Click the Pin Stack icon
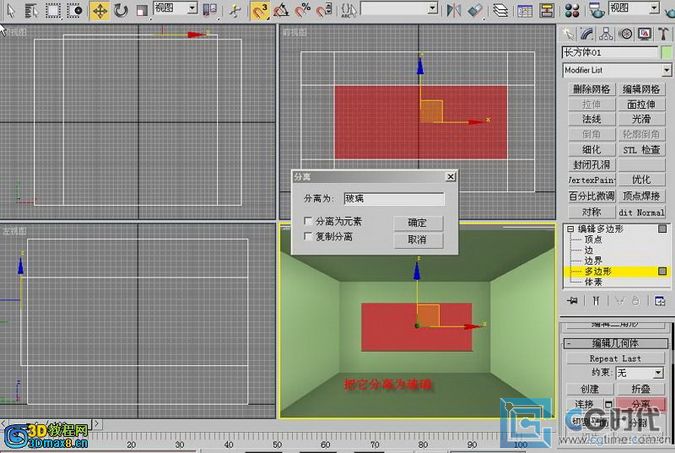Screen dimensions: 675x453 (572, 301)
